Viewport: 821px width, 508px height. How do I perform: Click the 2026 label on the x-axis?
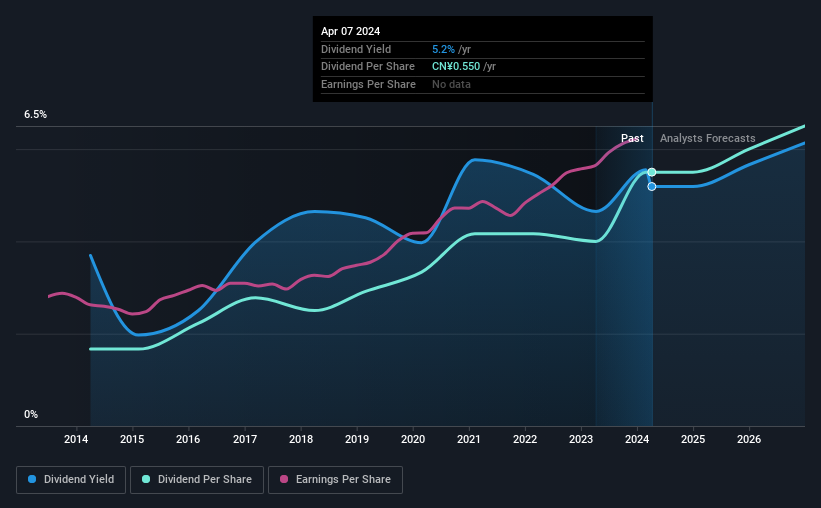[749, 439]
